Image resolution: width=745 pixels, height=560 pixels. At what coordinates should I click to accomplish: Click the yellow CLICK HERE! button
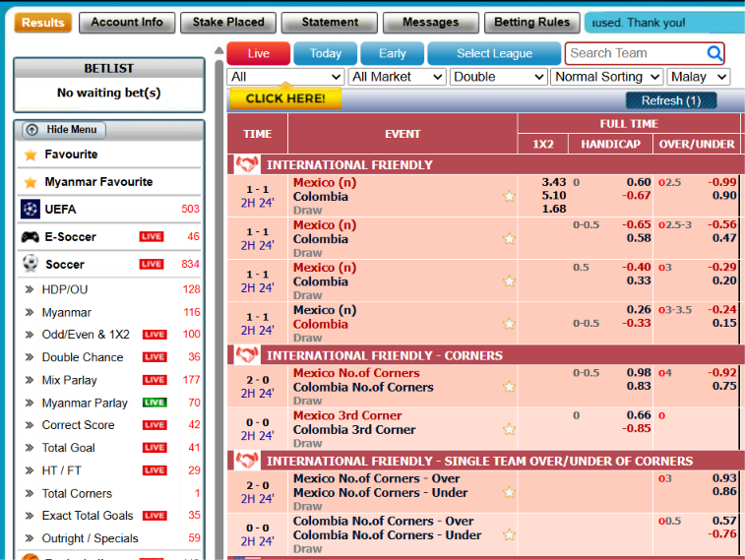(x=285, y=98)
